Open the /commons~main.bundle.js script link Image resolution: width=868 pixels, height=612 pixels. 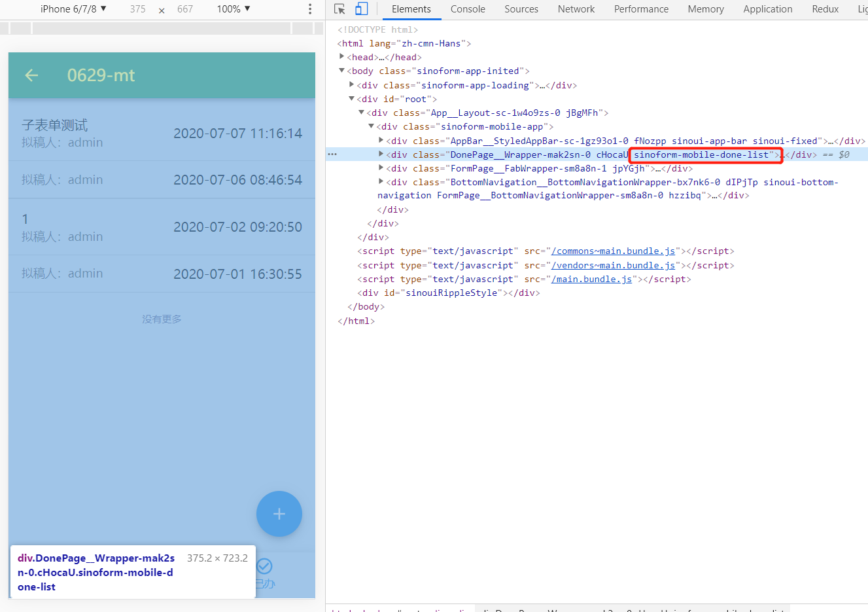click(613, 251)
